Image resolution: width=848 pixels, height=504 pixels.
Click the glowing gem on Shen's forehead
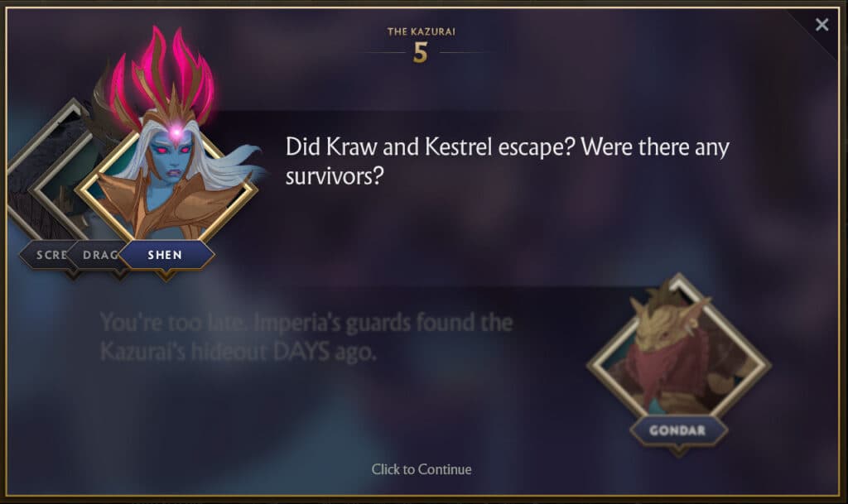point(176,132)
